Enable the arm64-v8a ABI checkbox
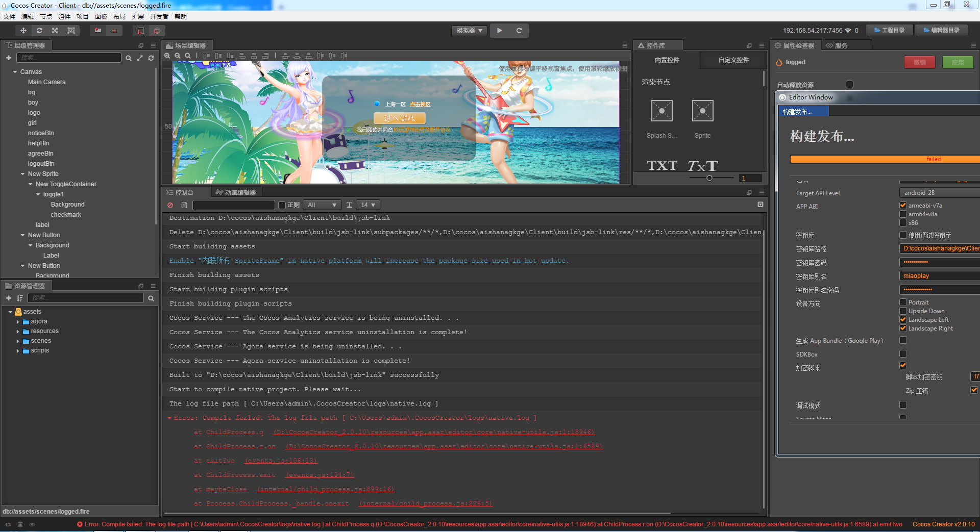The height and width of the screenshot is (532, 980). [903, 214]
